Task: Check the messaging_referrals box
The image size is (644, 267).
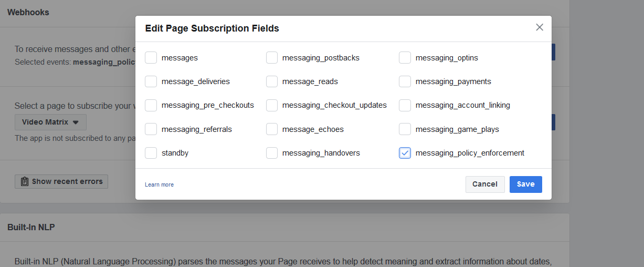Action: pos(151,129)
